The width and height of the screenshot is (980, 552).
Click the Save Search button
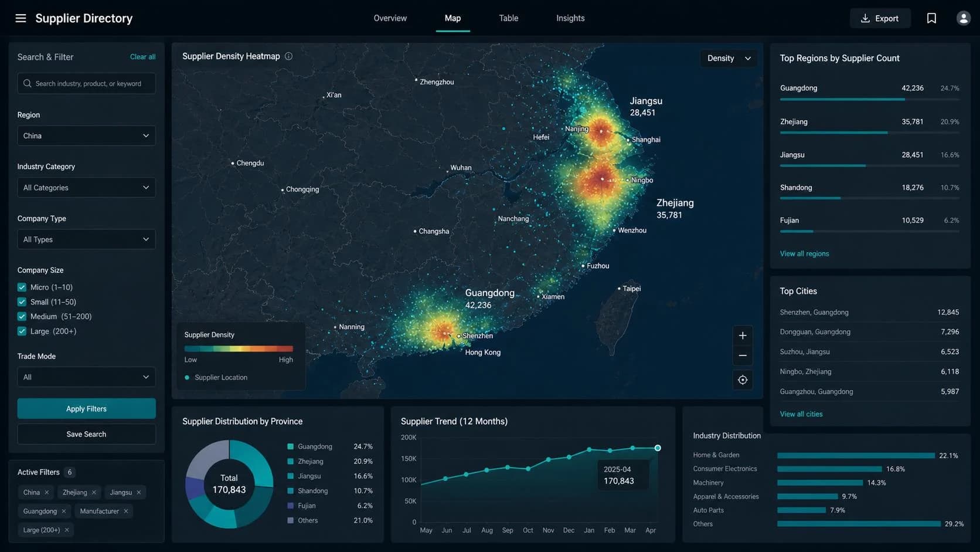click(86, 434)
